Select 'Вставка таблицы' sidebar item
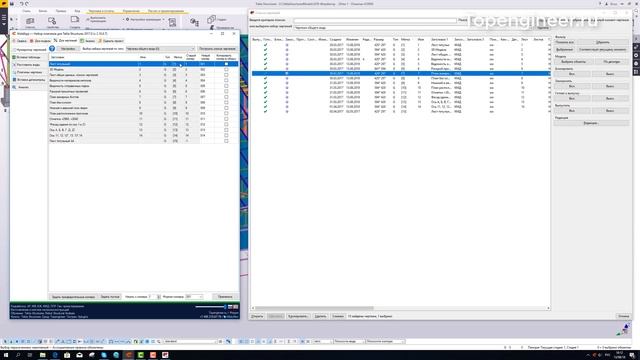640x360 pixels. (x=29, y=57)
